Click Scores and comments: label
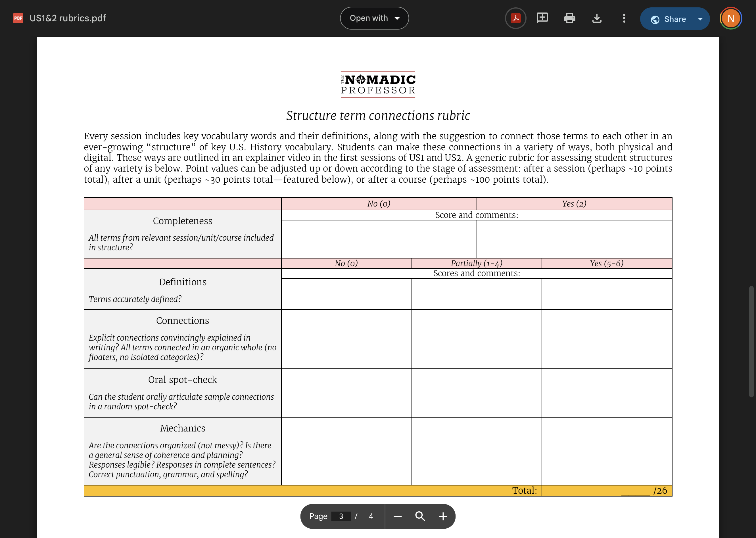This screenshot has height=538, width=756. pos(477,273)
